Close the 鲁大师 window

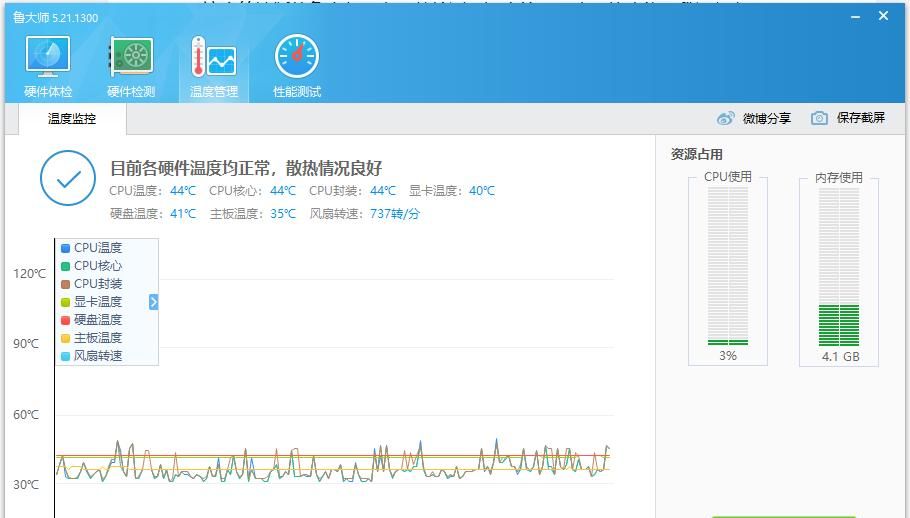[883, 16]
